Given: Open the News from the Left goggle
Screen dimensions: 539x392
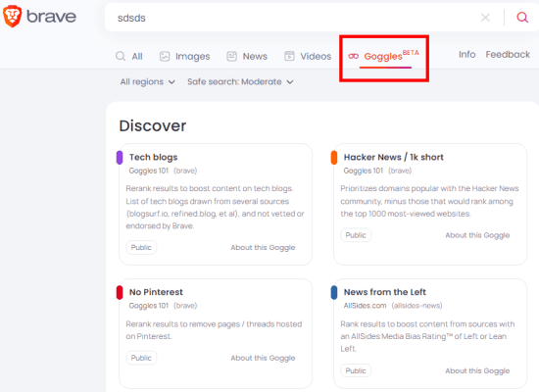Looking at the screenshot, I should (x=385, y=292).
